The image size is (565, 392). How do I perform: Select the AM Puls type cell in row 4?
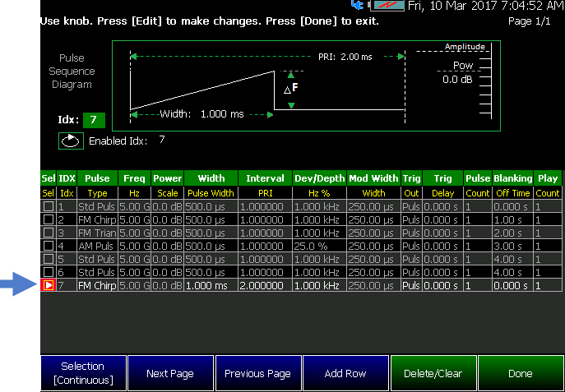[x=97, y=247]
